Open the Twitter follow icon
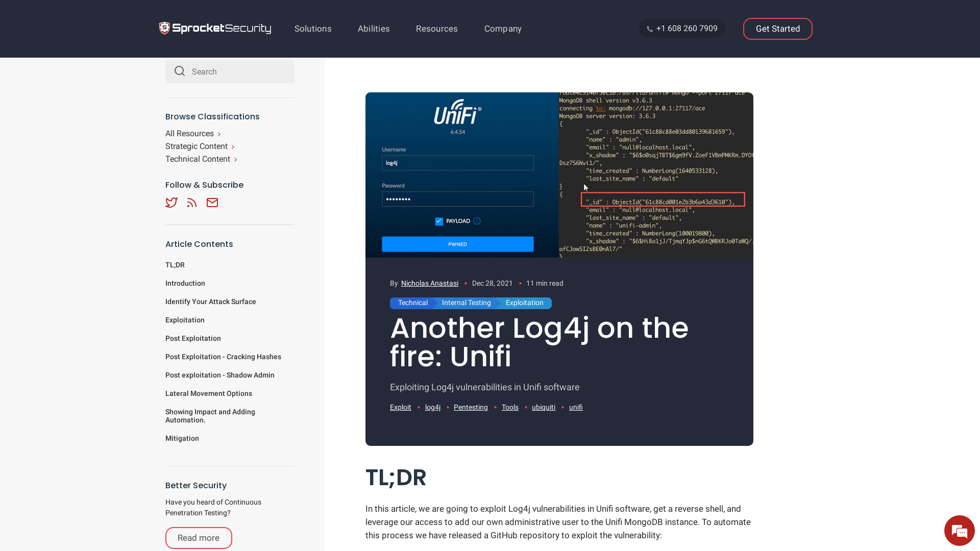Viewport: 980px width, 551px height. pos(171,203)
